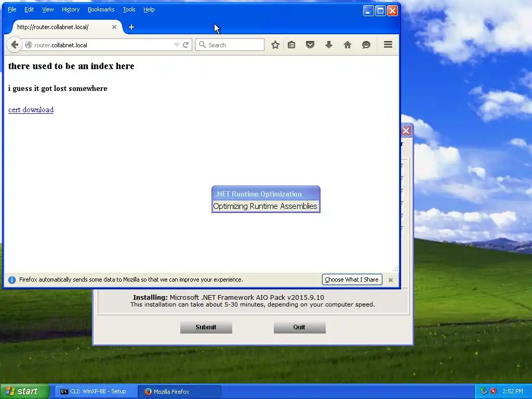Image resolution: width=532 pixels, height=399 pixels.
Task: Click the red security shield tray icon
Action: [494, 392]
